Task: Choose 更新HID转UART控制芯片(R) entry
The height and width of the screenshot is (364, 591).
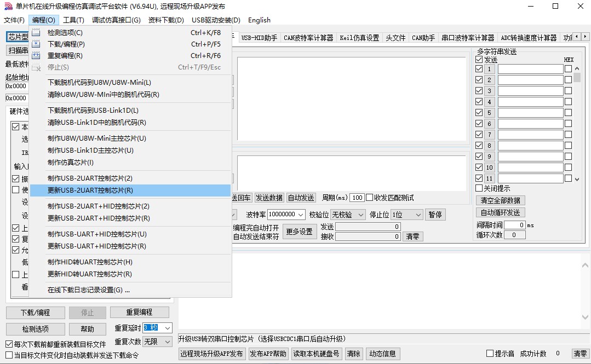Action: 130,274
